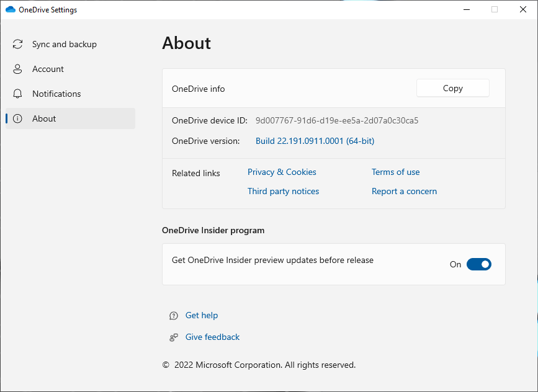538x392 pixels.
Task: Minimize the OneDrive Settings window
Action: coord(466,9)
